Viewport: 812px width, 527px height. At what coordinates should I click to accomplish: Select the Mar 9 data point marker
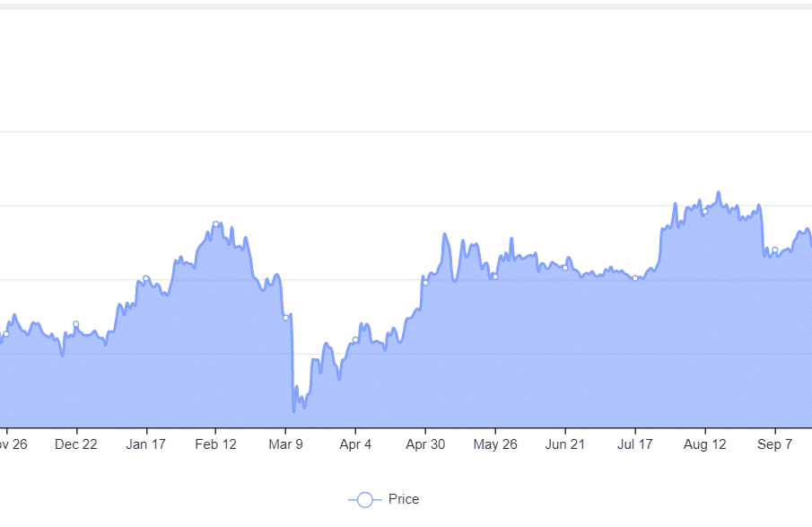[x=286, y=318]
